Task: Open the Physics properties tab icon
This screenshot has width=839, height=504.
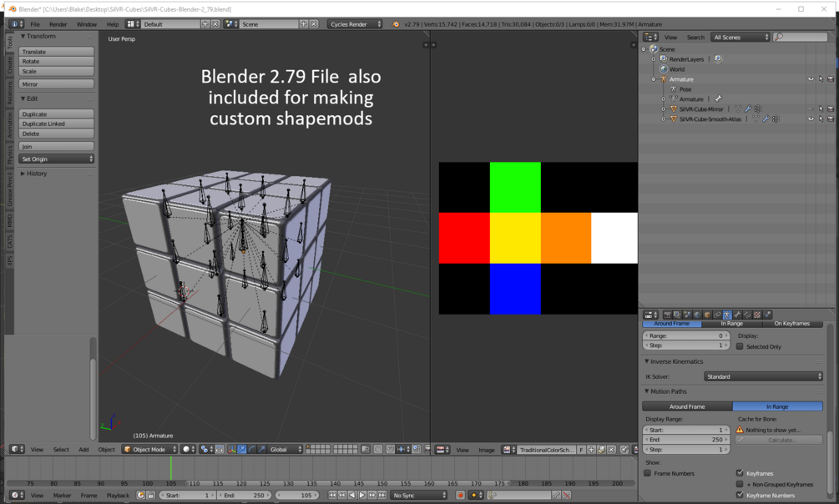Action: 767,315
